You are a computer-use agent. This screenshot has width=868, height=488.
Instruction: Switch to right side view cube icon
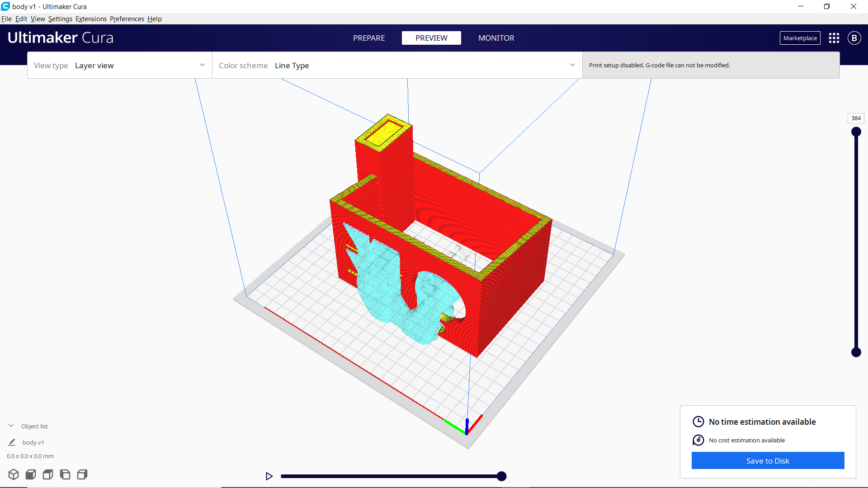click(82, 474)
